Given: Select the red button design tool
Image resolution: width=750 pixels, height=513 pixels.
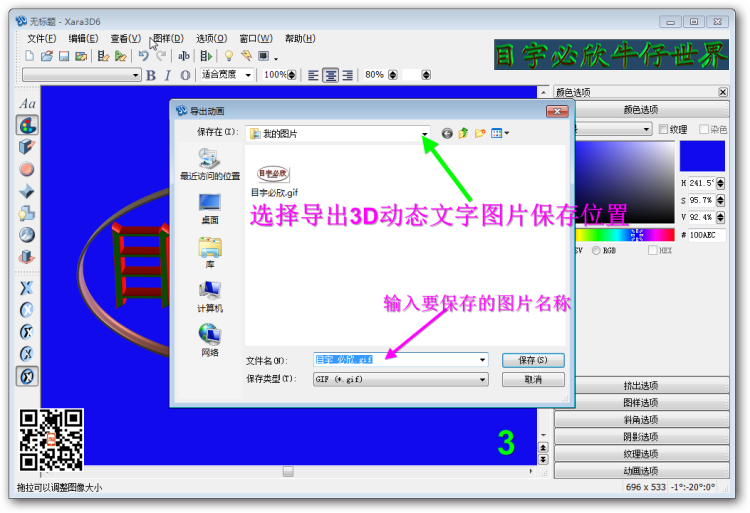Looking at the screenshot, I should pos(27,169).
